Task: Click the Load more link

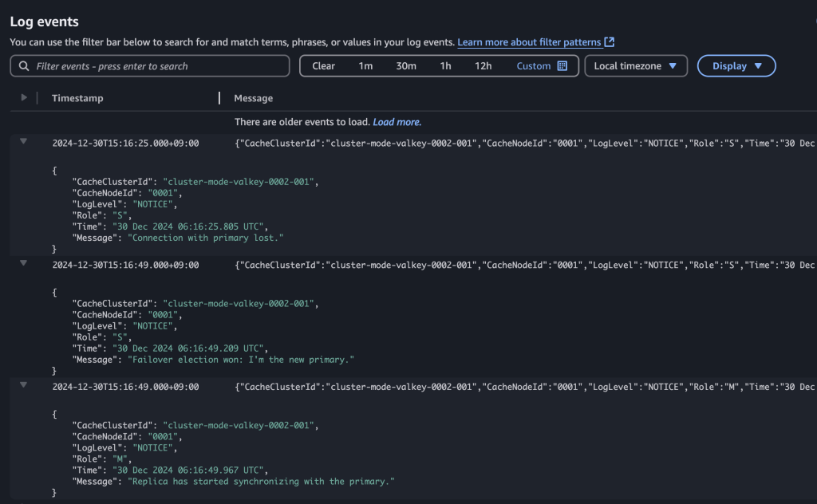Action: (397, 122)
